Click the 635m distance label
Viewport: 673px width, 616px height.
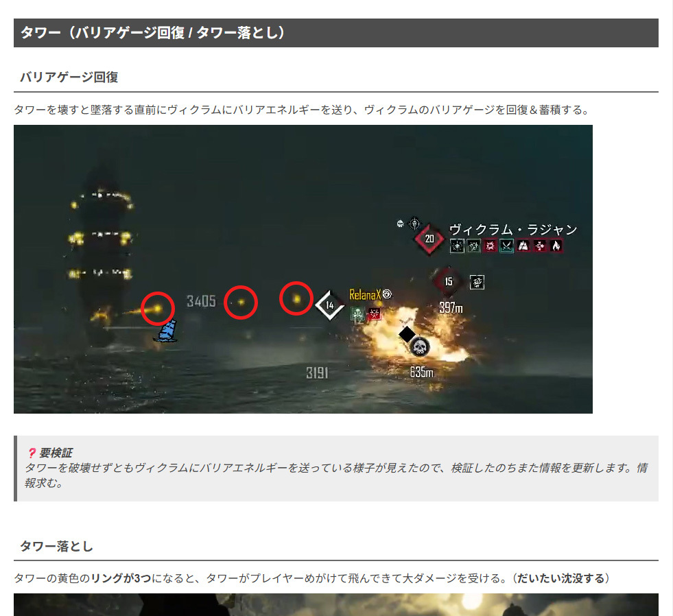[x=421, y=372]
